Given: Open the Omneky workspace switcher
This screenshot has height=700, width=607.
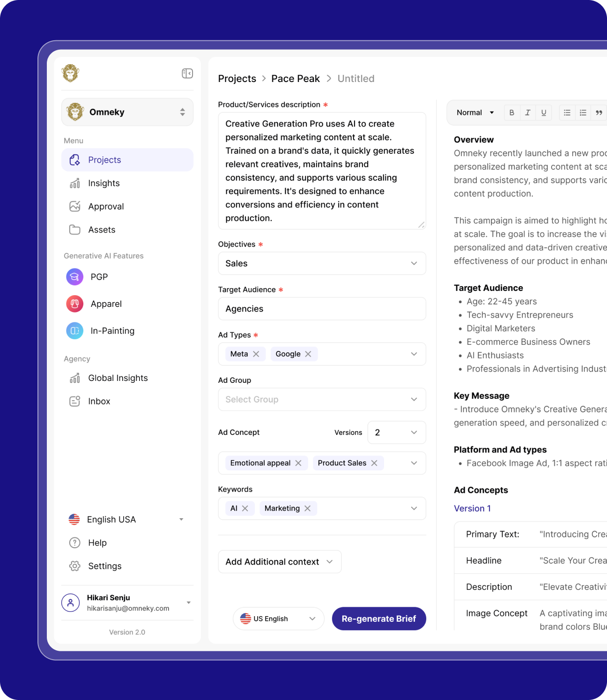Looking at the screenshot, I should tap(127, 112).
